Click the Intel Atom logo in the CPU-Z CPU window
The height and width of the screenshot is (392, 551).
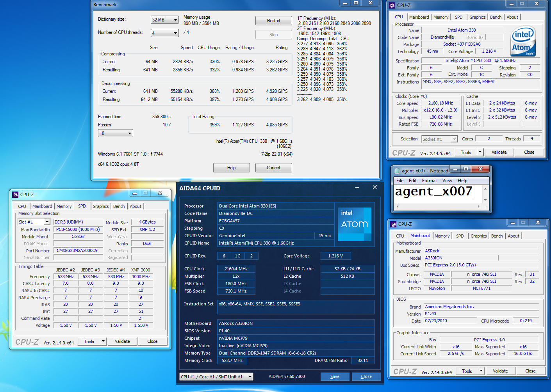[524, 41]
